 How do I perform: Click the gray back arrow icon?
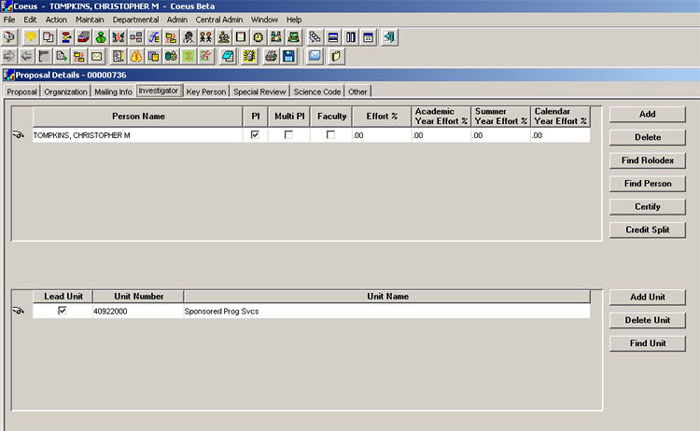coord(27,56)
